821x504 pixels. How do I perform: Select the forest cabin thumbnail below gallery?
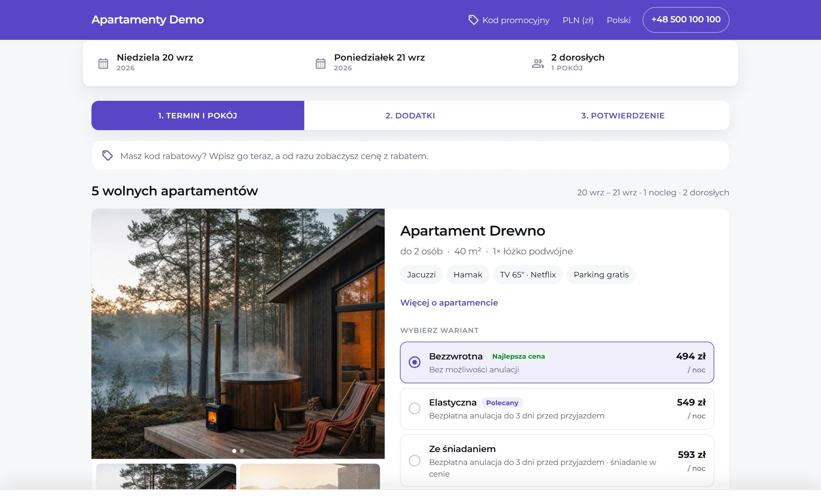pyautogui.click(x=166, y=476)
